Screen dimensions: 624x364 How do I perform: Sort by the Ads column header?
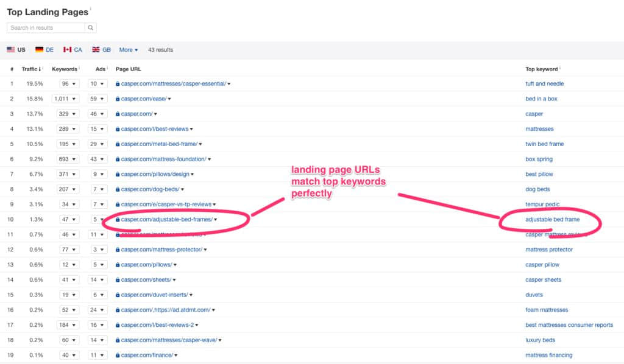[101, 69]
